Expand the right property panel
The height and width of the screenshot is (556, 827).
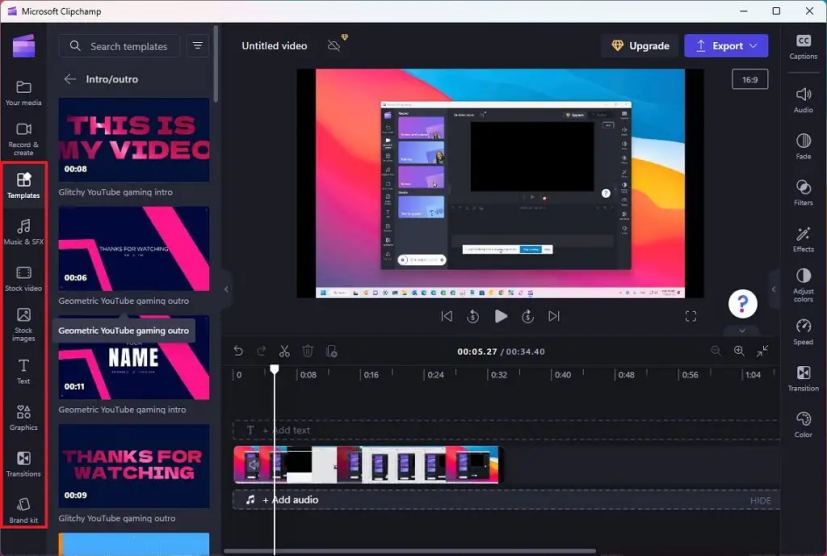(x=774, y=289)
